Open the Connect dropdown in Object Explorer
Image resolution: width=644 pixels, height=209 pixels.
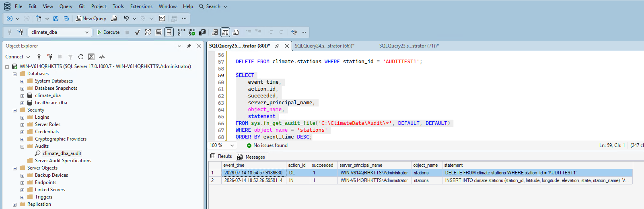pos(28,57)
